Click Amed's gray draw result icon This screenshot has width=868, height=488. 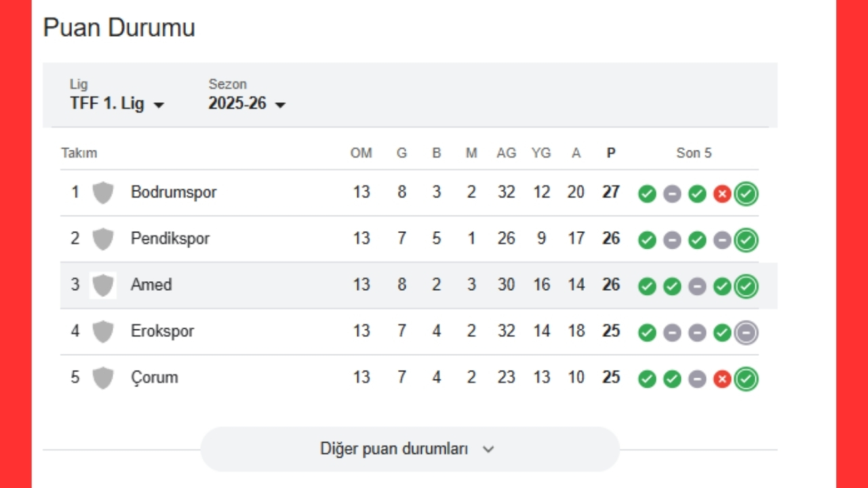(x=697, y=287)
